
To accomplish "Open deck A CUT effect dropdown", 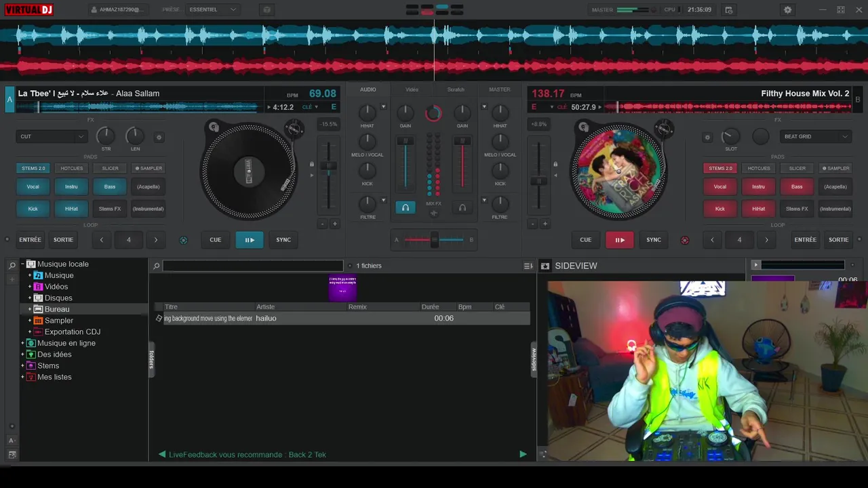I will (x=52, y=136).
